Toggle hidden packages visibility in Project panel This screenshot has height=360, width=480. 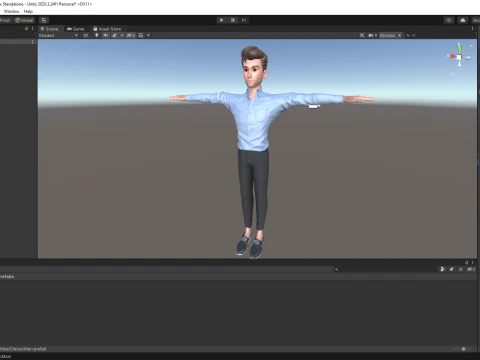point(471,269)
